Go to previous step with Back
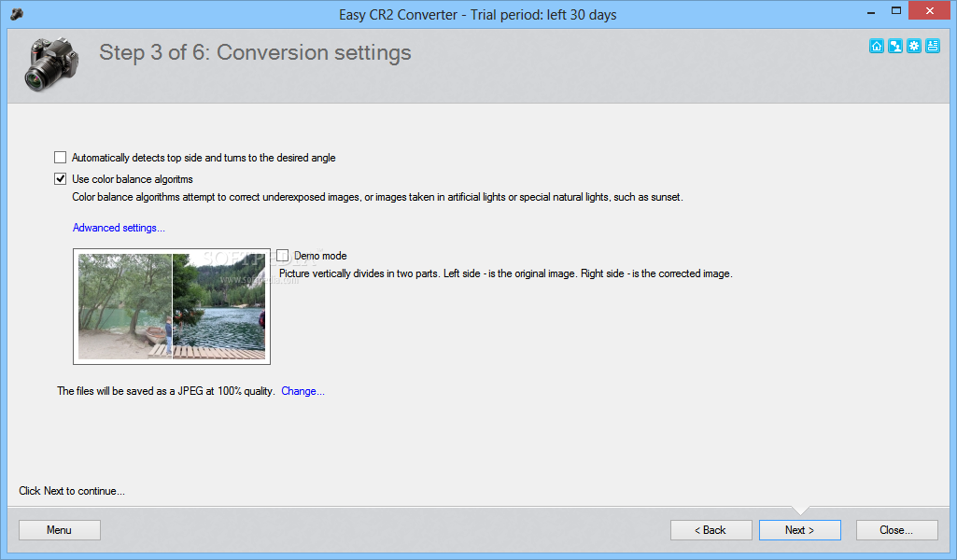This screenshot has height=560, width=957. coord(711,530)
